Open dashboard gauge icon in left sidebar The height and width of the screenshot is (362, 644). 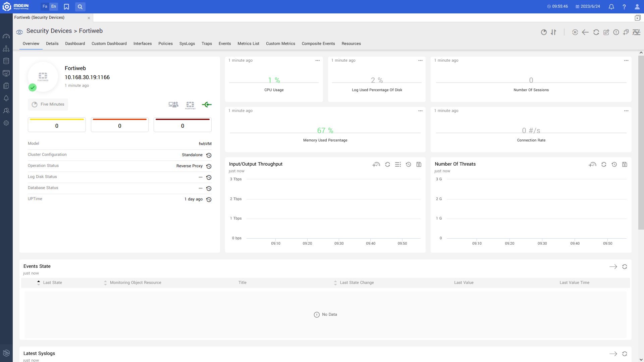[6, 36]
